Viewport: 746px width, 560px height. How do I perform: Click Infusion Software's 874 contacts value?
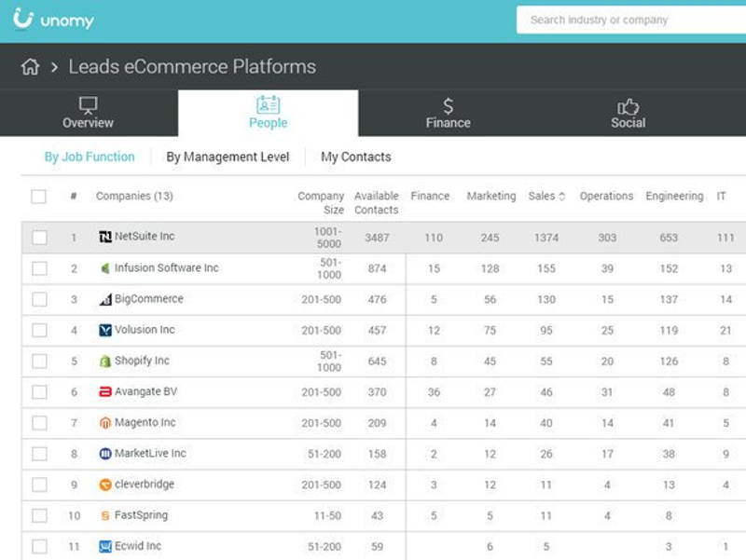coord(377,268)
